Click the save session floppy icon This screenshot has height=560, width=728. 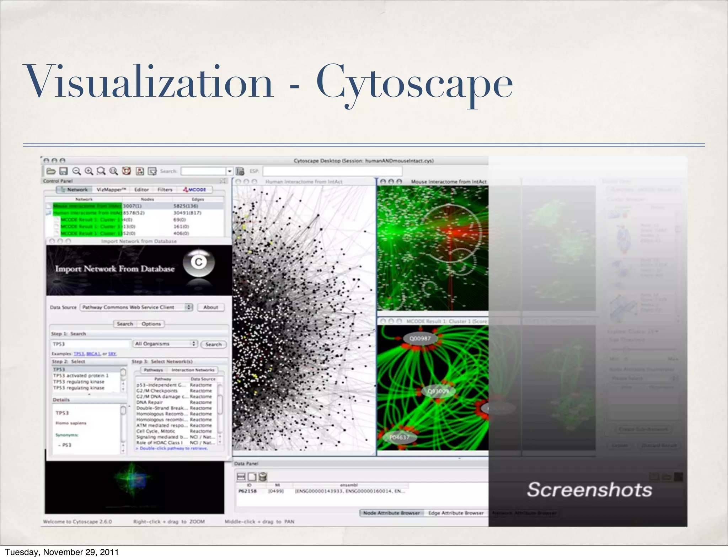(x=63, y=171)
